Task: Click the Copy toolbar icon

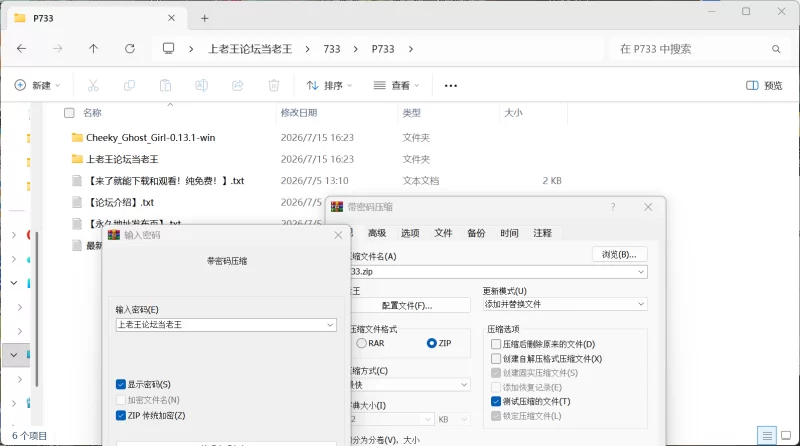Action: (129, 85)
